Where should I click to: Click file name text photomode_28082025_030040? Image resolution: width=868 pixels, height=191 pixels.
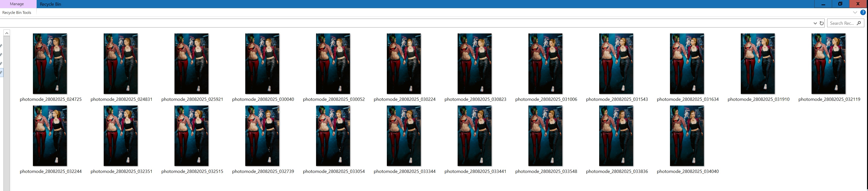(263, 99)
